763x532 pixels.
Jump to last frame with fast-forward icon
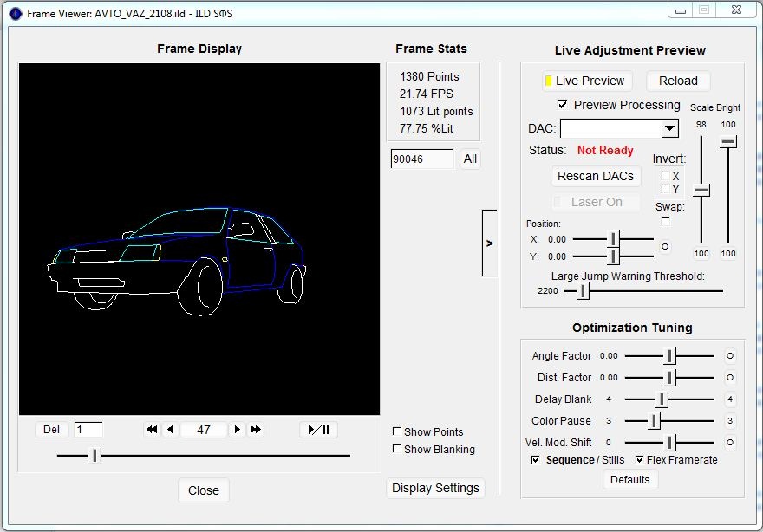(x=256, y=430)
